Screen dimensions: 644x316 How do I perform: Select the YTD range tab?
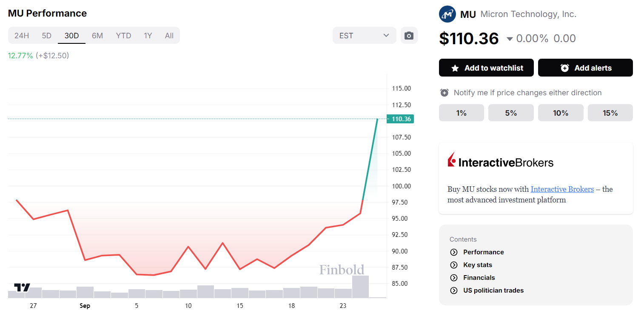(123, 35)
